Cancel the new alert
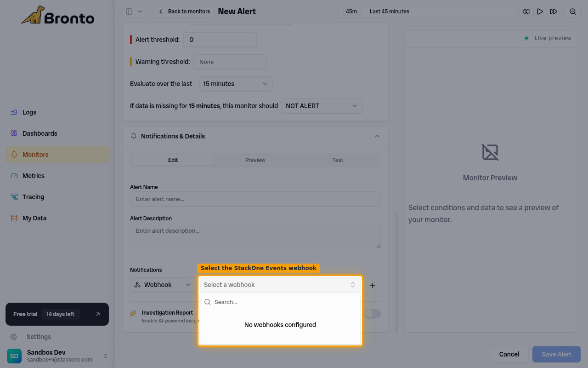The height and width of the screenshot is (368, 588). click(x=509, y=354)
